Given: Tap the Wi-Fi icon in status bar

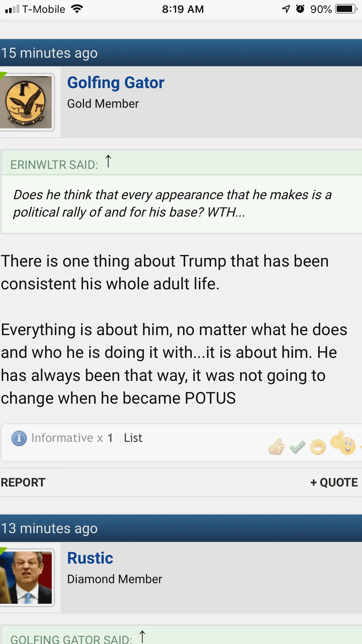Looking at the screenshot, I should [77, 9].
